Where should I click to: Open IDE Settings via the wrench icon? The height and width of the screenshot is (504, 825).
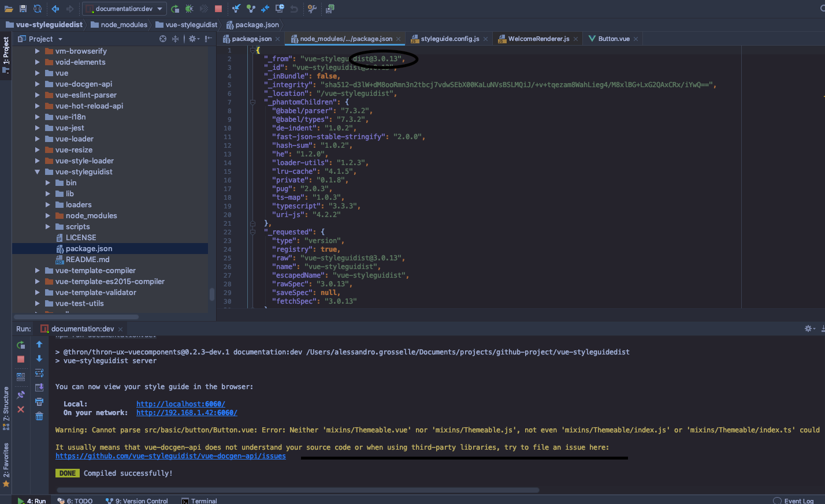coord(311,8)
